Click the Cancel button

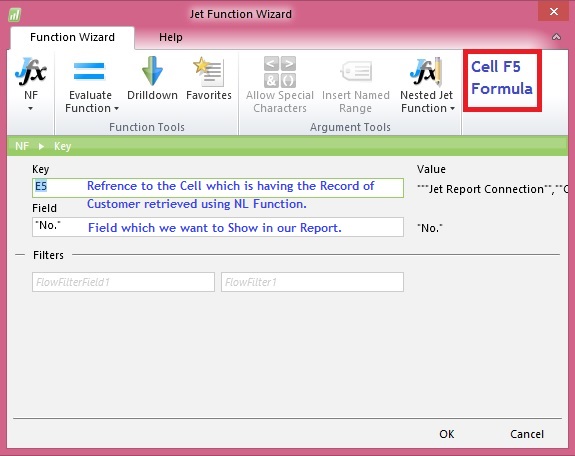[x=527, y=434]
